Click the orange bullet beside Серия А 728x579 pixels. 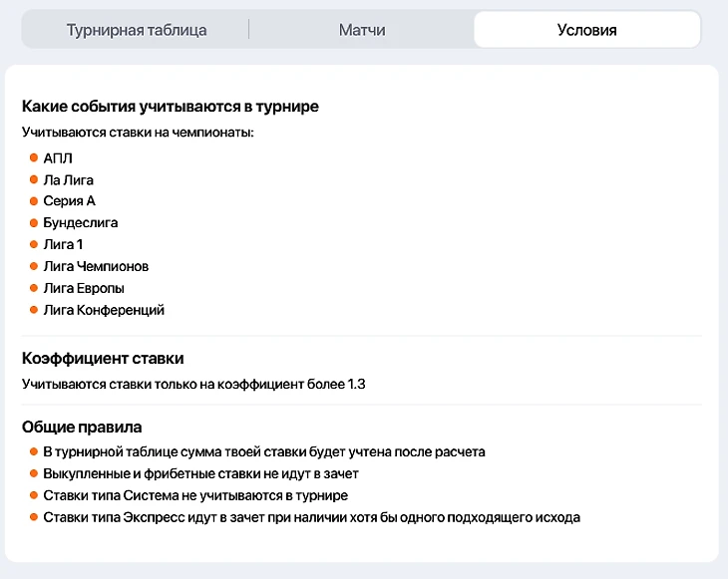pos(34,201)
